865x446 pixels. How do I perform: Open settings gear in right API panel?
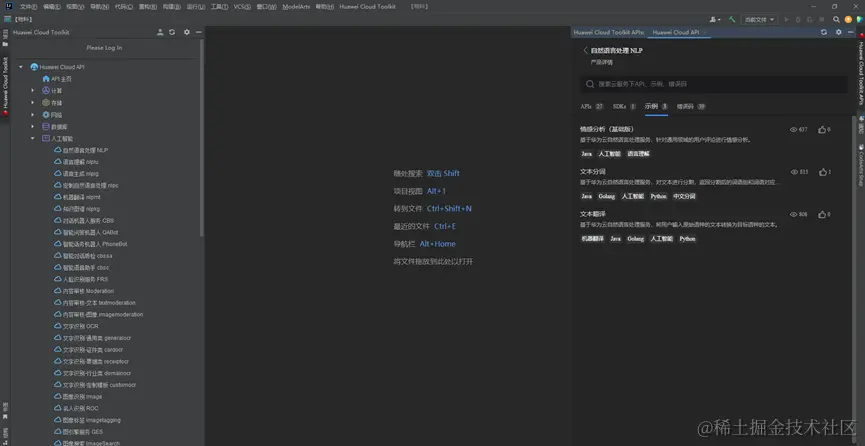click(x=839, y=33)
